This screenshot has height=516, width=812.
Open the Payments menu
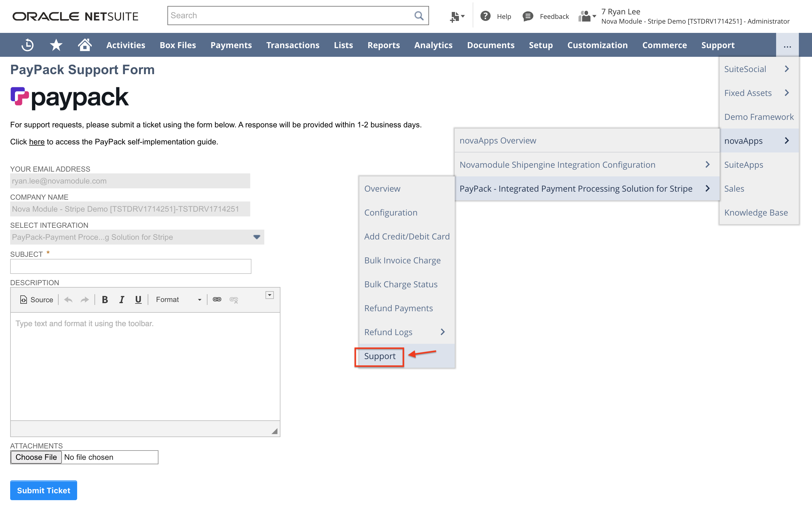[x=231, y=45]
